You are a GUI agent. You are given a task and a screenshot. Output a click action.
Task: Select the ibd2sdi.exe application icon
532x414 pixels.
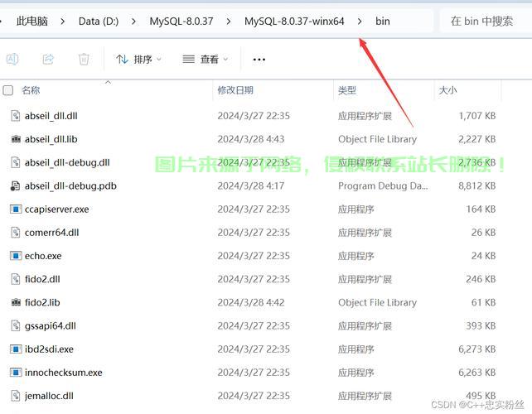(16, 349)
